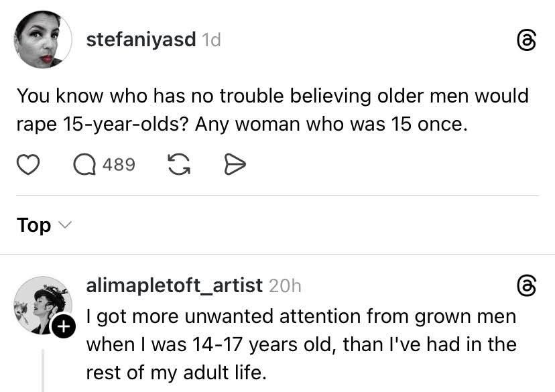Share the post with the paper plane icon
Image resolution: width=555 pixels, height=392 pixels.
click(235, 164)
